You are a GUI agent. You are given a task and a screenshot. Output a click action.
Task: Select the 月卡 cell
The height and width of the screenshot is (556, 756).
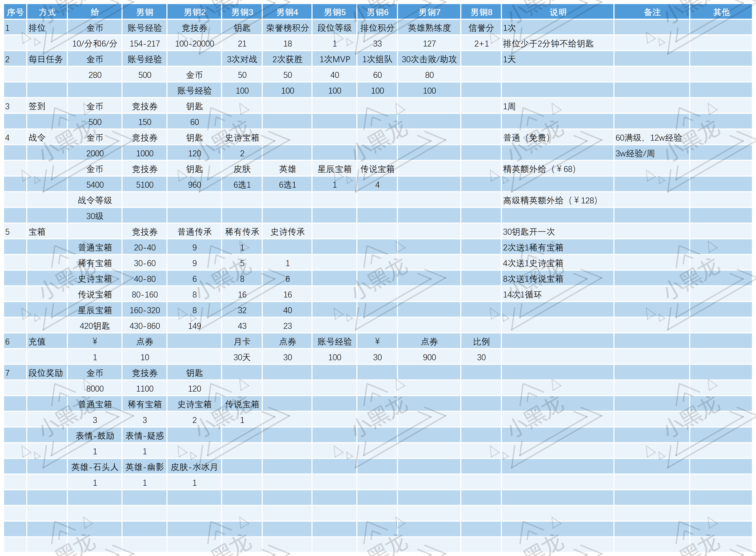tap(242, 342)
